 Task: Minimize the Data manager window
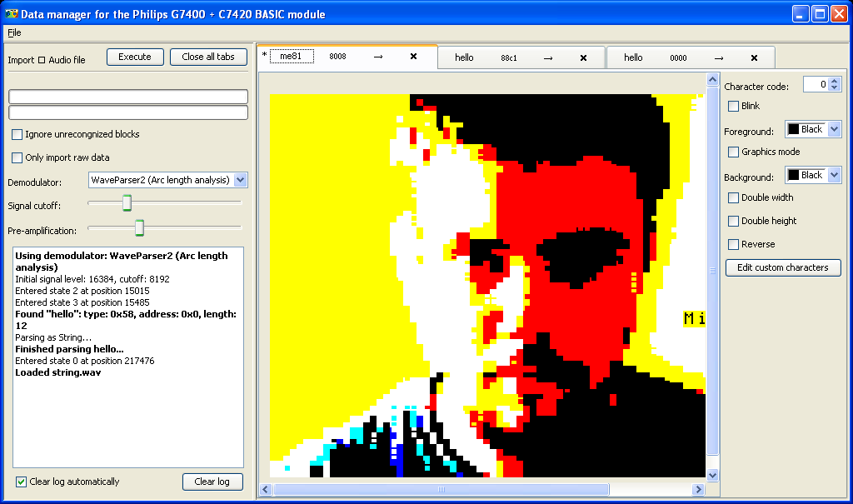(801, 13)
